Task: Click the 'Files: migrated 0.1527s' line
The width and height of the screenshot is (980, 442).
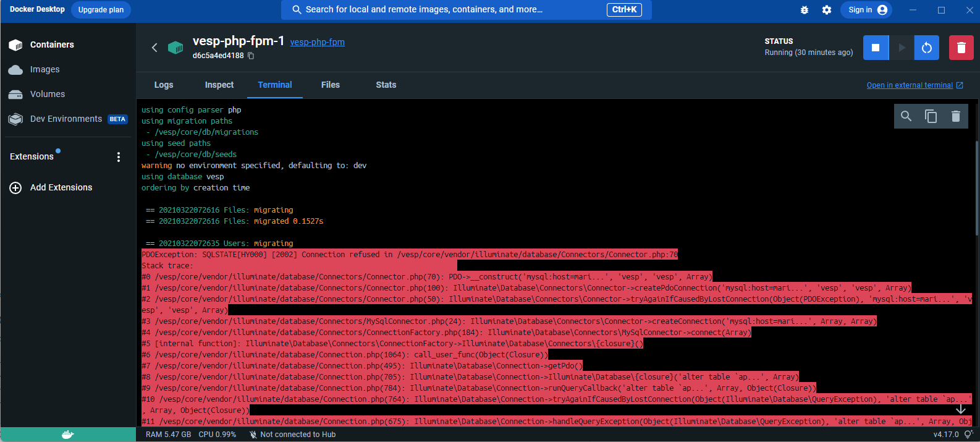Action: [x=234, y=221]
